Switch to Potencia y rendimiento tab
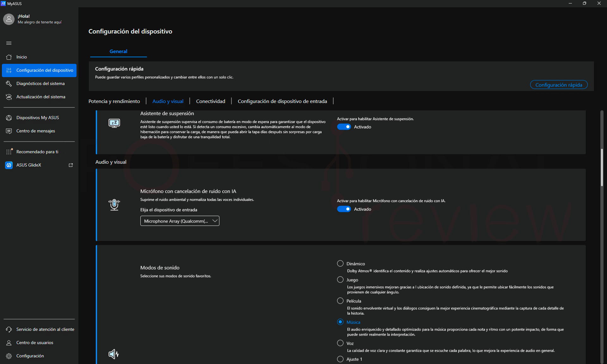 click(x=114, y=101)
